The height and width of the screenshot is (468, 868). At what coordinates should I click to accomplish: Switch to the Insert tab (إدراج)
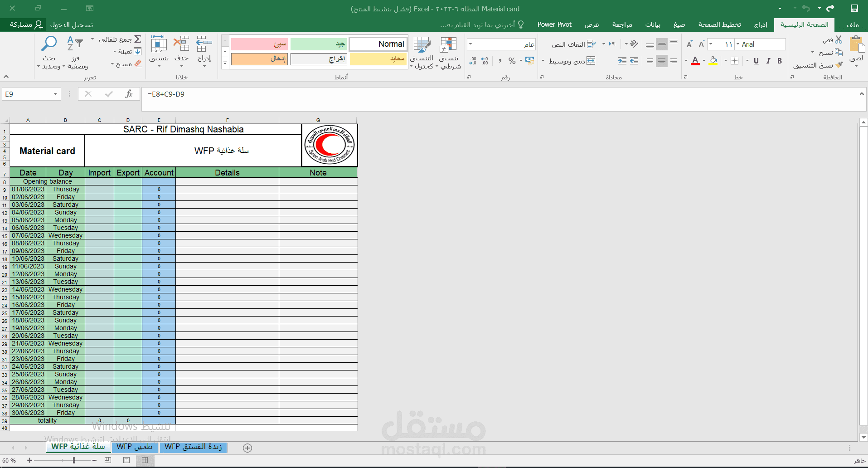(761, 24)
